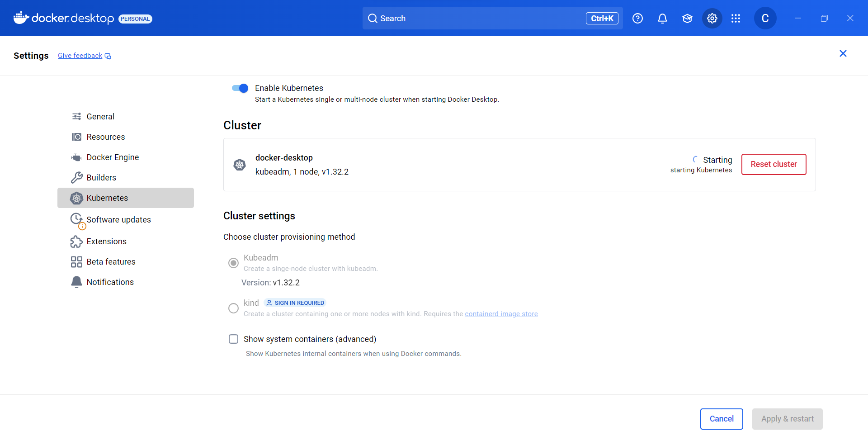The width and height of the screenshot is (868, 436).
Task: Open Software updates settings section
Action: 126,220
